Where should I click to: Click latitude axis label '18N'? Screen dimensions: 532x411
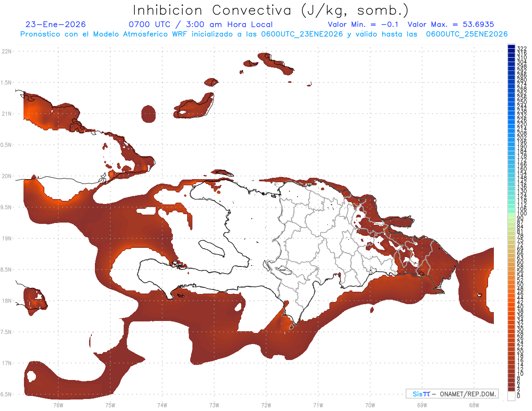pos(7,301)
